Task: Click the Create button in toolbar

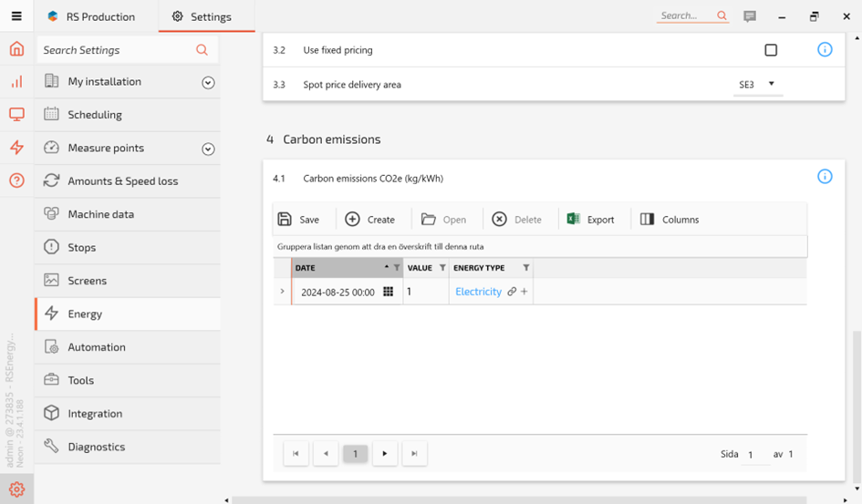Action: tap(369, 220)
